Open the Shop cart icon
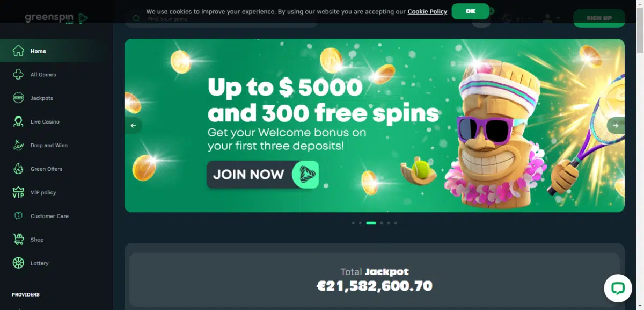Screen dimensions: 644x310 point(18,240)
